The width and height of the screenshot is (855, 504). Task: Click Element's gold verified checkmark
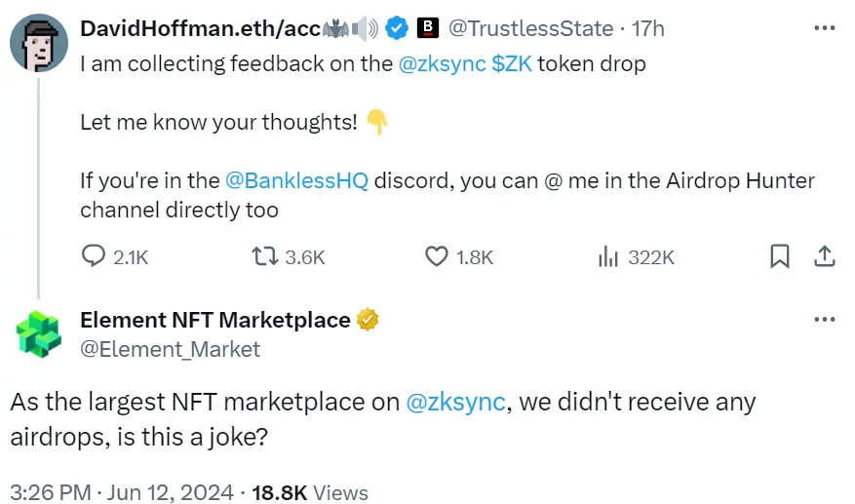click(x=368, y=320)
